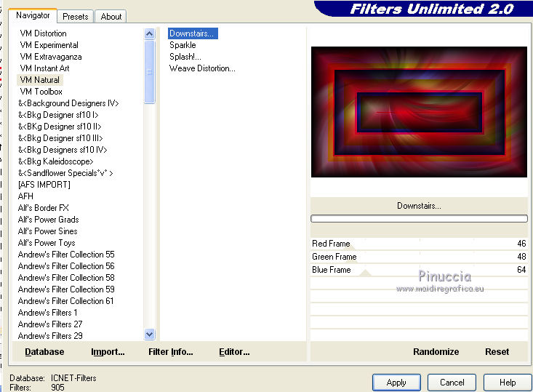Select VM Distortion category

pyautogui.click(x=43, y=33)
